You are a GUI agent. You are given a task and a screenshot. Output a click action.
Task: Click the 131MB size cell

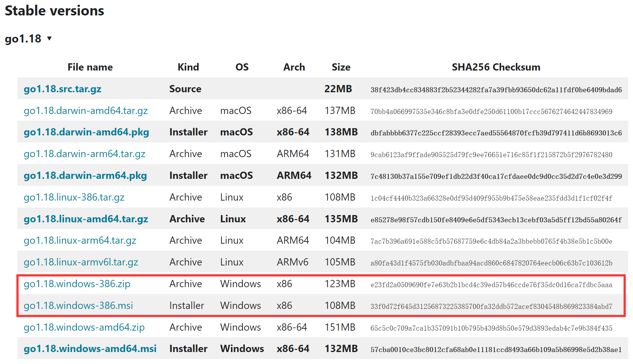[x=340, y=154]
